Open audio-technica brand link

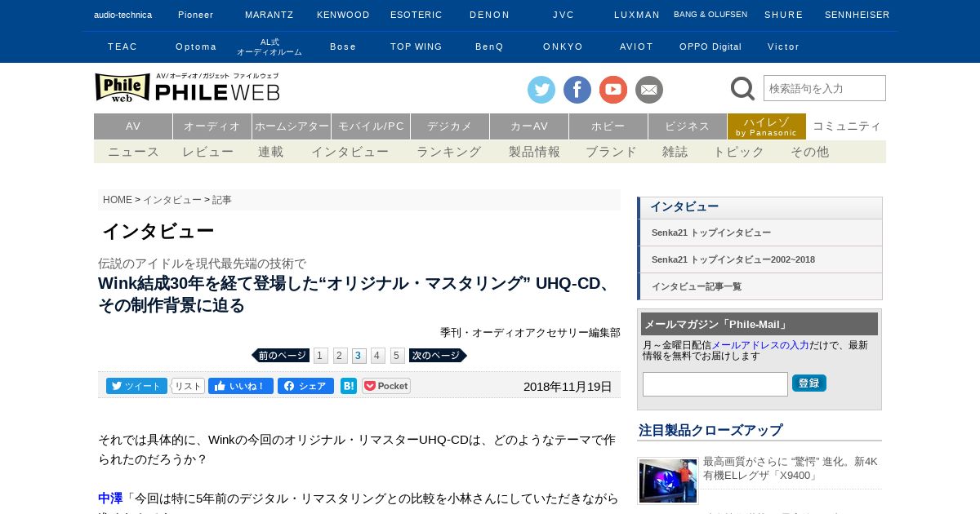122,15
